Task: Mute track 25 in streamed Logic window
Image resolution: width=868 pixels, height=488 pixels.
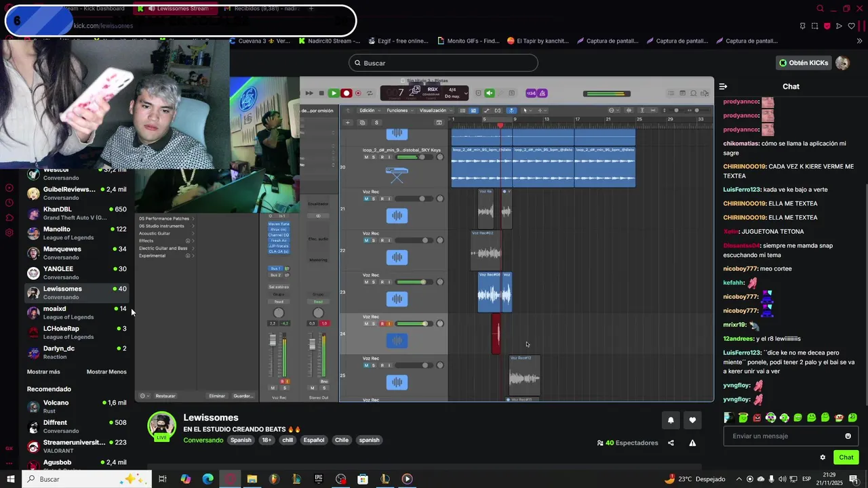Action: 366,365
